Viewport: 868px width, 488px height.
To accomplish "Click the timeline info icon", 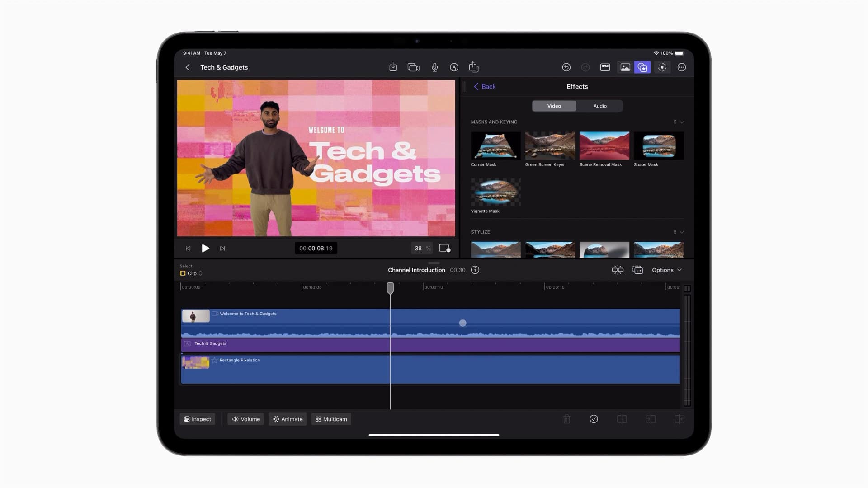I will pos(475,270).
